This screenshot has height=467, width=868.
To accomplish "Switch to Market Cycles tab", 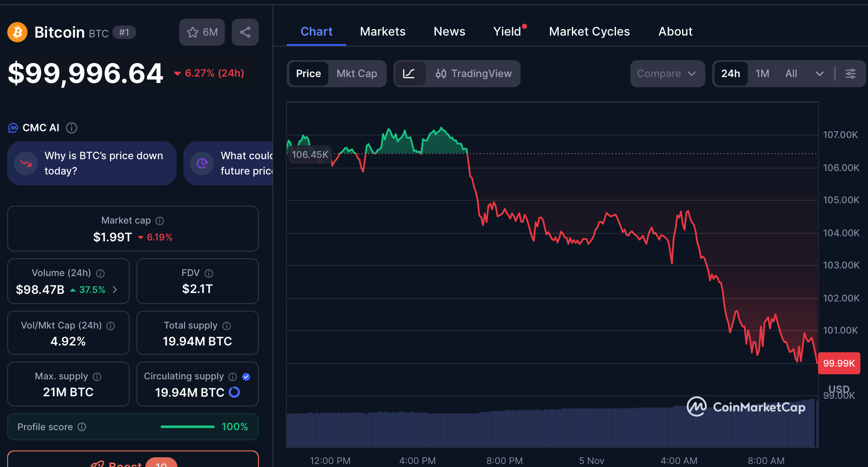I will click(x=589, y=32).
